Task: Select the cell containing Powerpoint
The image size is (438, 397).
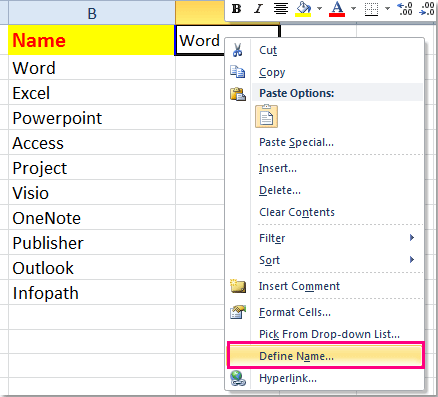Action: (92, 118)
